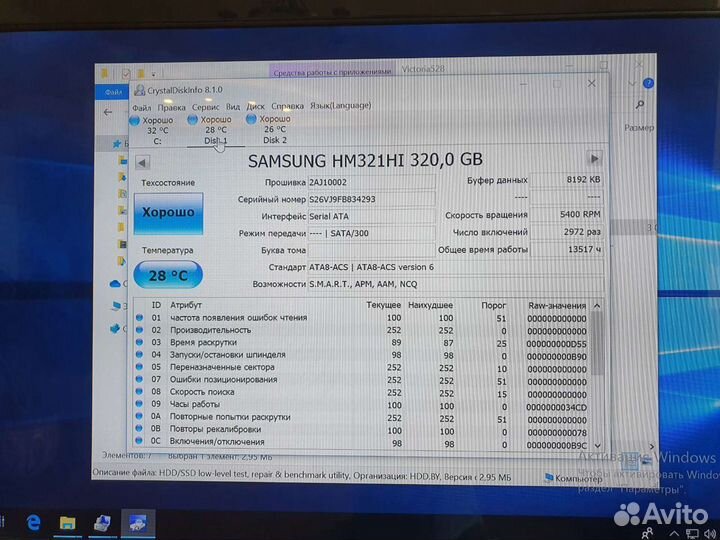Click the Буфер данных value 8192 KB
This screenshot has width=720, height=540.
pyautogui.click(x=566, y=180)
